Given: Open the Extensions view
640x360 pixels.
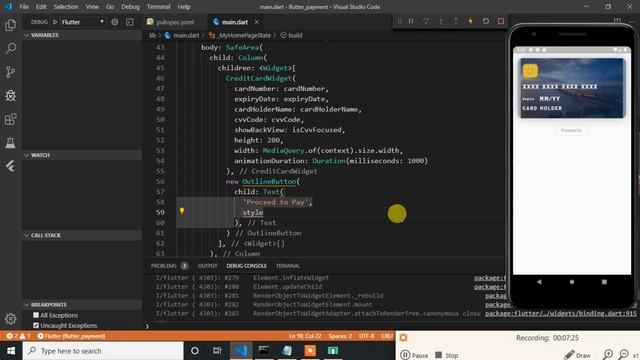Looking at the screenshot, I should point(11,119).
